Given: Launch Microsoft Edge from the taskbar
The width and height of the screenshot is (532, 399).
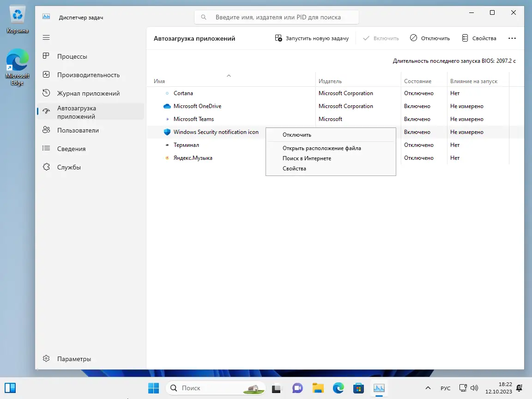Looking at the screenshot, I should (x=338, y=388).
